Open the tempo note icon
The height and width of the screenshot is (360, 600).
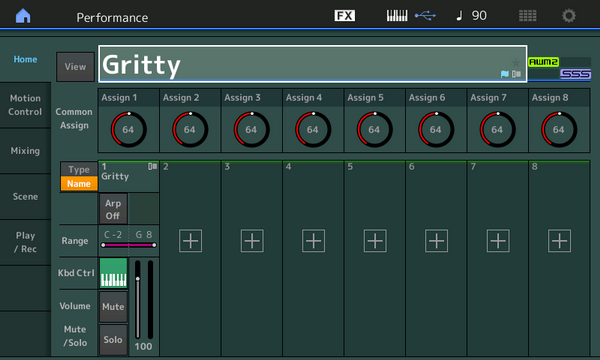(x=459, y=16)
